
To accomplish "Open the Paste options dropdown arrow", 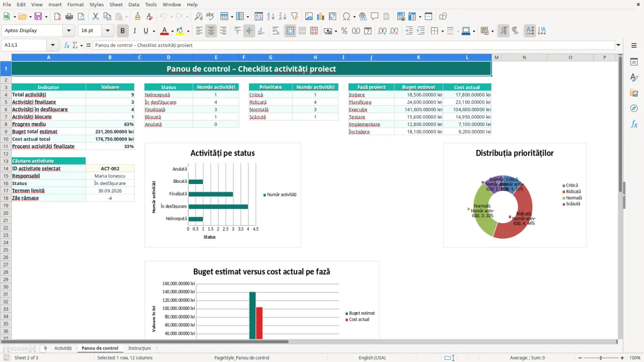I will (127, 17).
